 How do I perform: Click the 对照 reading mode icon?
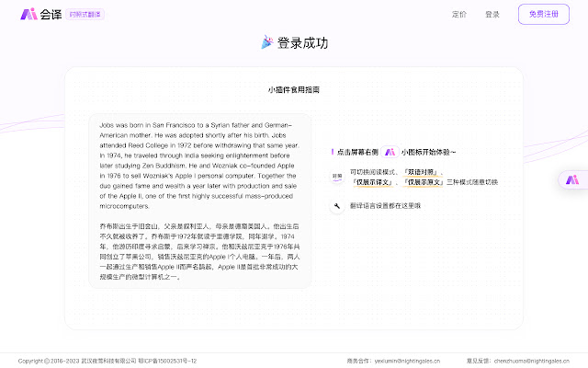(x=337, y=177)
